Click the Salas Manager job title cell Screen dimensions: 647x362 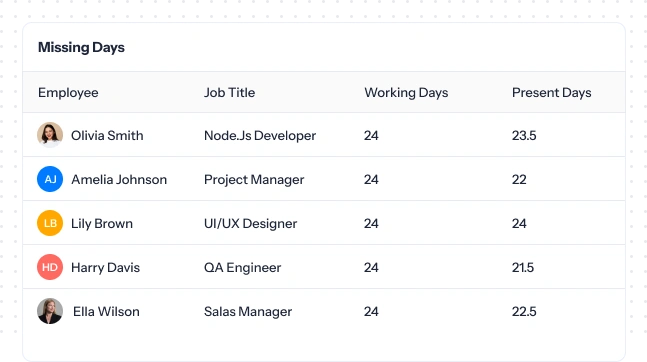coord(248,312)
